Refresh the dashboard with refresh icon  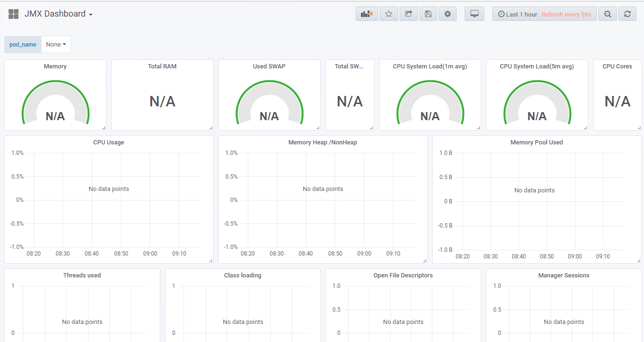627,14
